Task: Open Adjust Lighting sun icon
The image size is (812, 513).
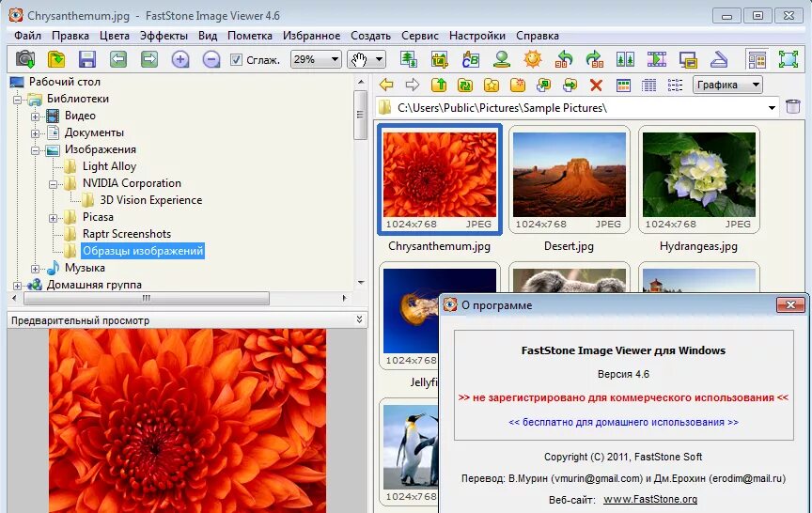Action: (532, 59)
